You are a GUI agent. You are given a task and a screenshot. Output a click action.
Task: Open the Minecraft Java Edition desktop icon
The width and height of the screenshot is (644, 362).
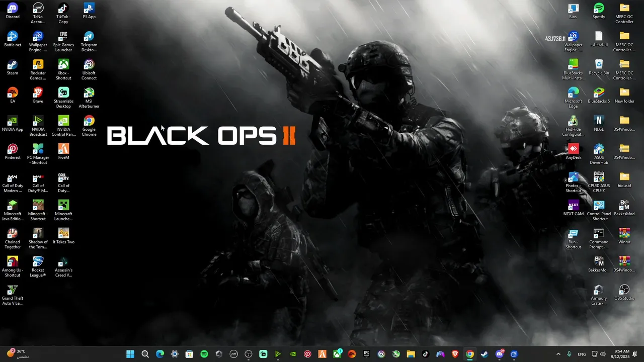pyautogui.click(x=13, y=211)
